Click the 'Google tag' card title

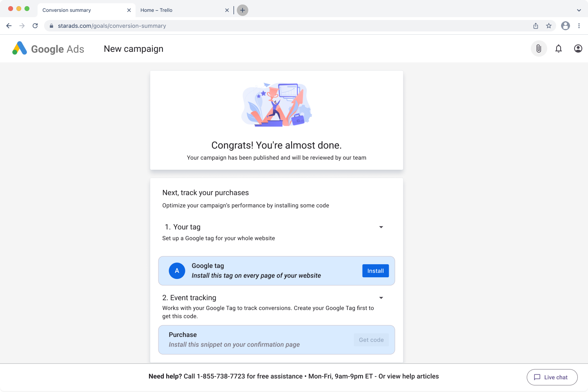point(208,266)
